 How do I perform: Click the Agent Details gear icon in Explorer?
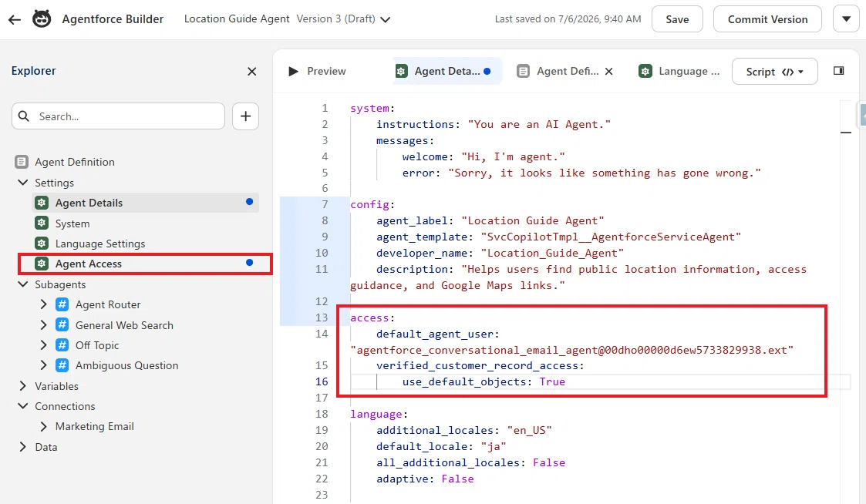tap(42, 203)
